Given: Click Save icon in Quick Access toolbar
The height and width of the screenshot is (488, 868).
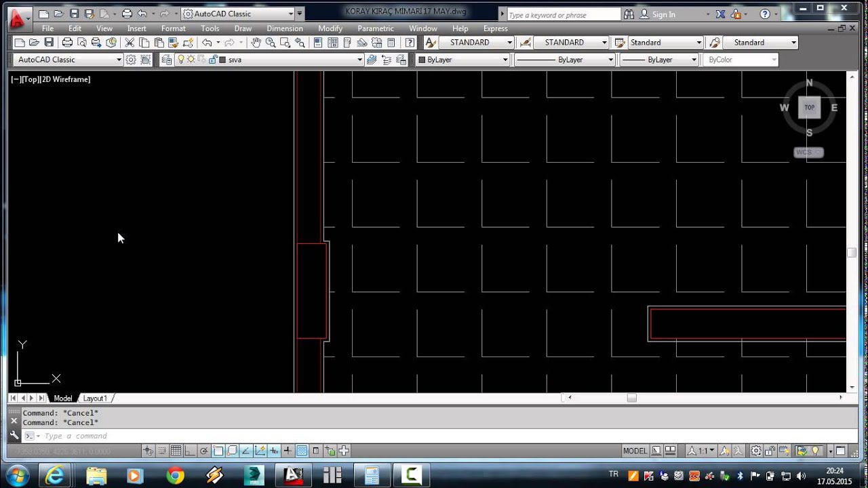Looking at the screenshot, I should [x=74, y=14].
